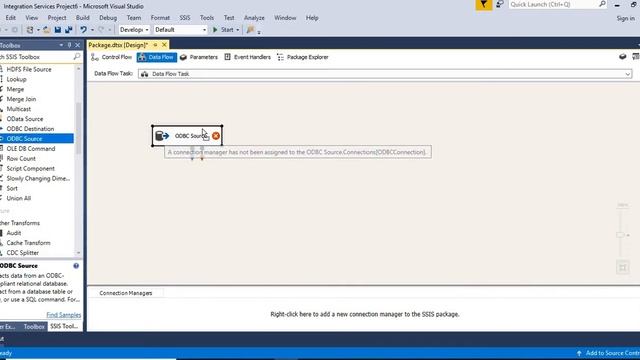Click the feedback icon beside Quick Launch
Image resolution: width=640 pixels, height=360 pixels.
500,4
